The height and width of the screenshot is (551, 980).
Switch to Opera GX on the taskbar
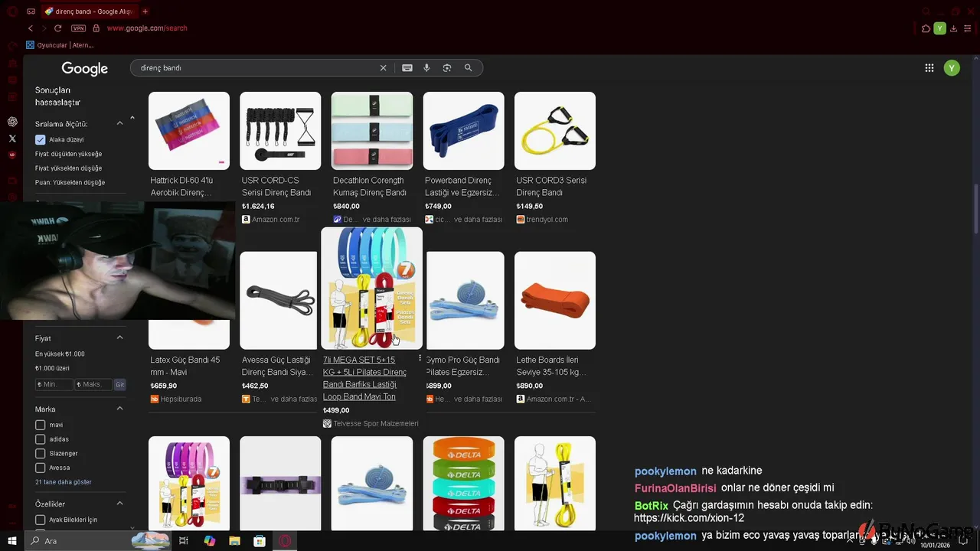tap(285, 541)
